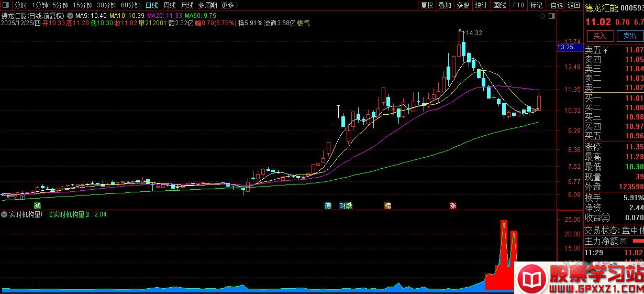Click the 停 event marker below chart
644x294 pixels.
(x=328, y=205)
